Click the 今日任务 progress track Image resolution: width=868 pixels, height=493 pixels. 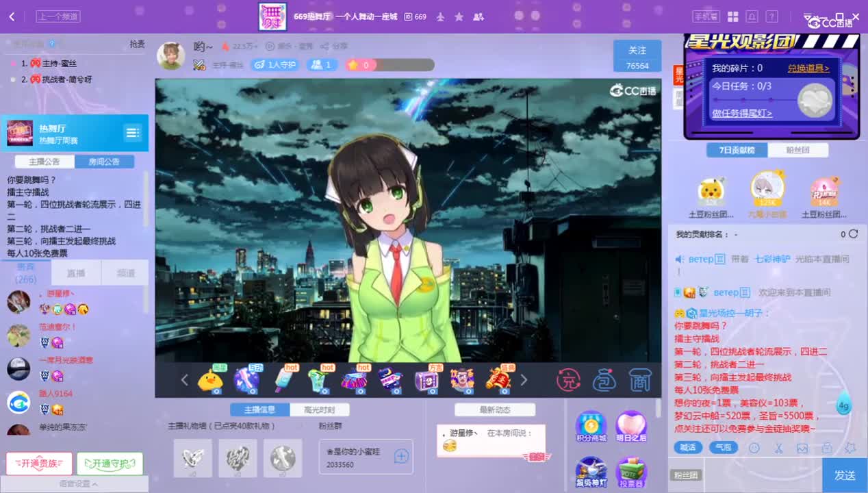coord(756,101)
